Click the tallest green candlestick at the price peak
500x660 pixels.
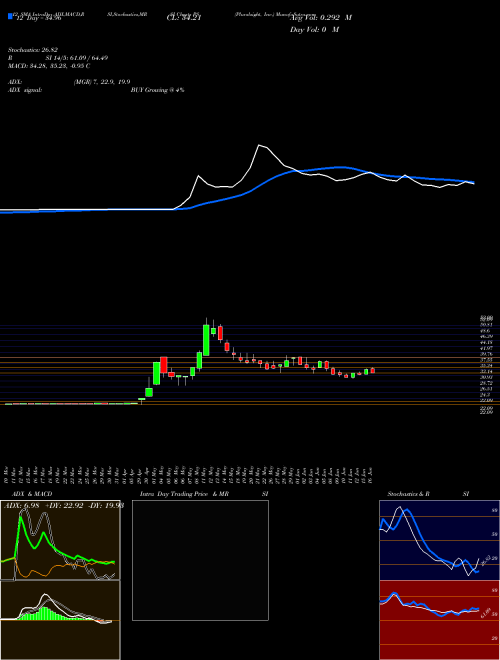(206, 340)
